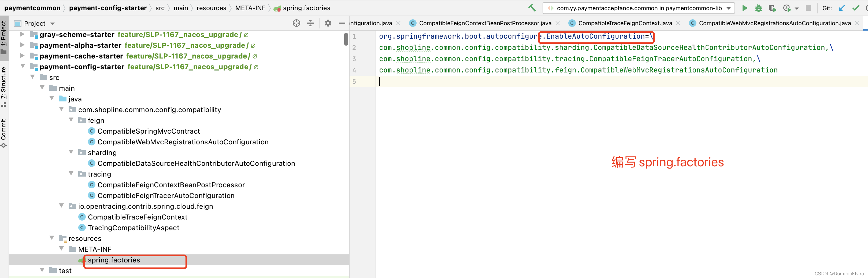Run the current configuration

pos(745,8)
